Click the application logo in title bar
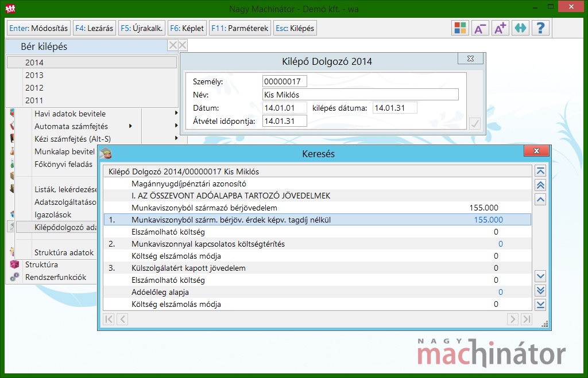This screenshot has width=588, height=378. point(10,8)
